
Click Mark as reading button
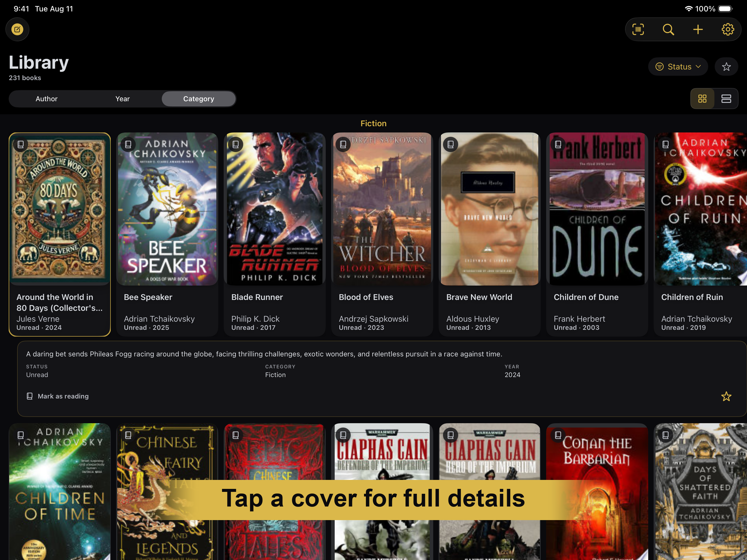(57, 396)
